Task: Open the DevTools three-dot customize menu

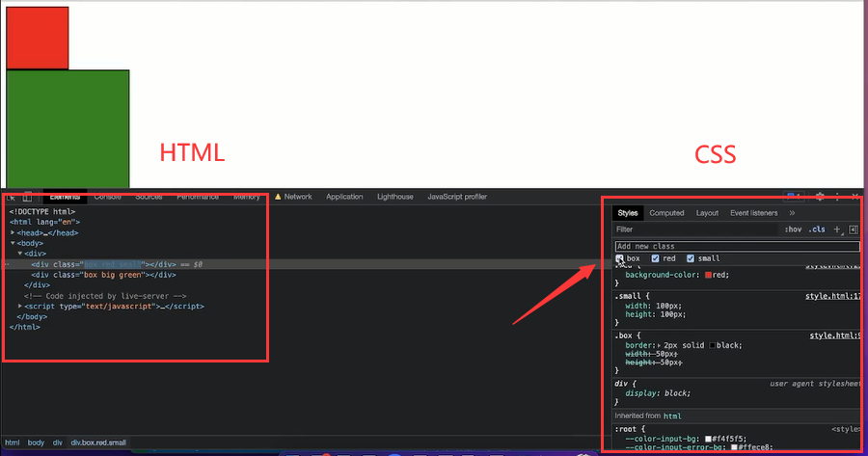Action: pyautogui.click(x=837, y=197)
